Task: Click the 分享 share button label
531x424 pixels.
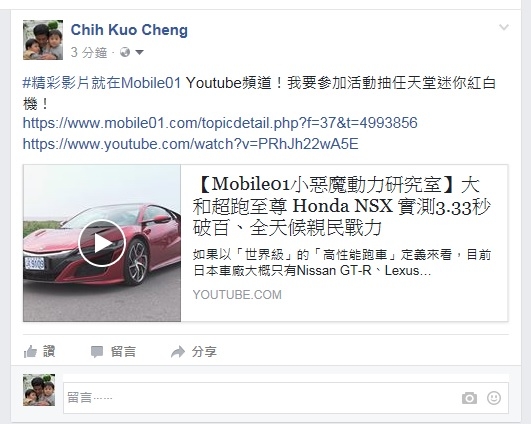Action: pos(204,352)
